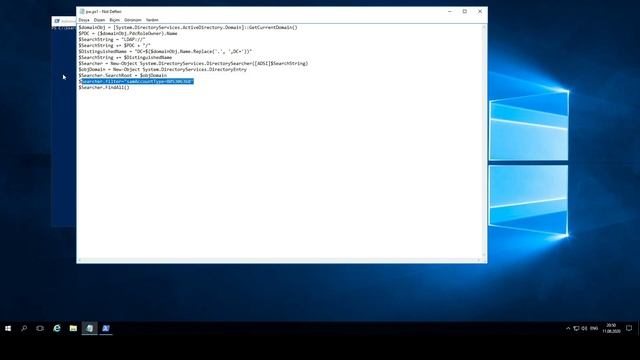The width and height of the screenshot is (640, 360).
Task: Show hidden system tray icons
Action: point(568,328)
